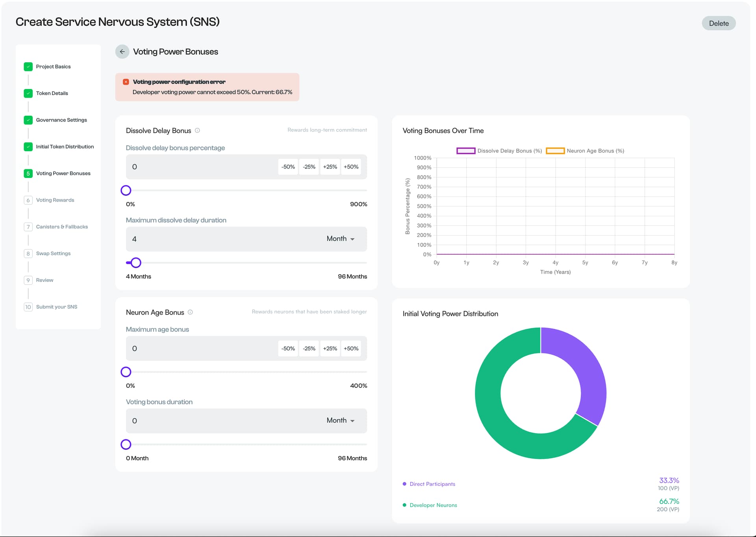The image size is (756, 537).
Task: Open Month dropdown for maximum dissolve delay duration
Action: (341, 239)
